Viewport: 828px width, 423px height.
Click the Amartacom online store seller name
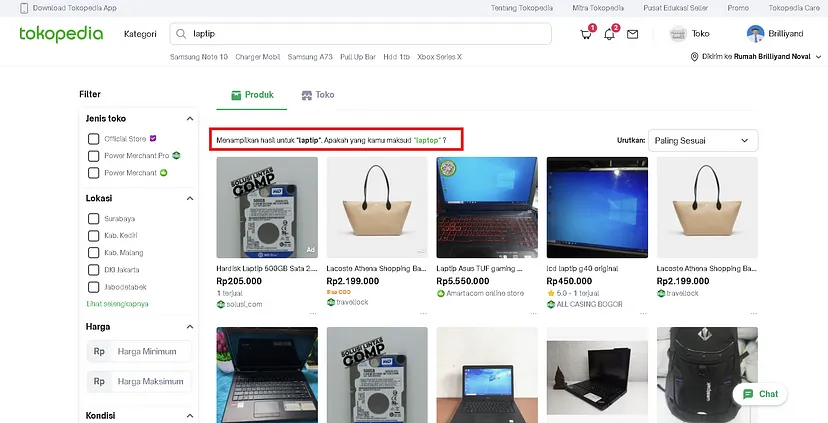point(485,293)
